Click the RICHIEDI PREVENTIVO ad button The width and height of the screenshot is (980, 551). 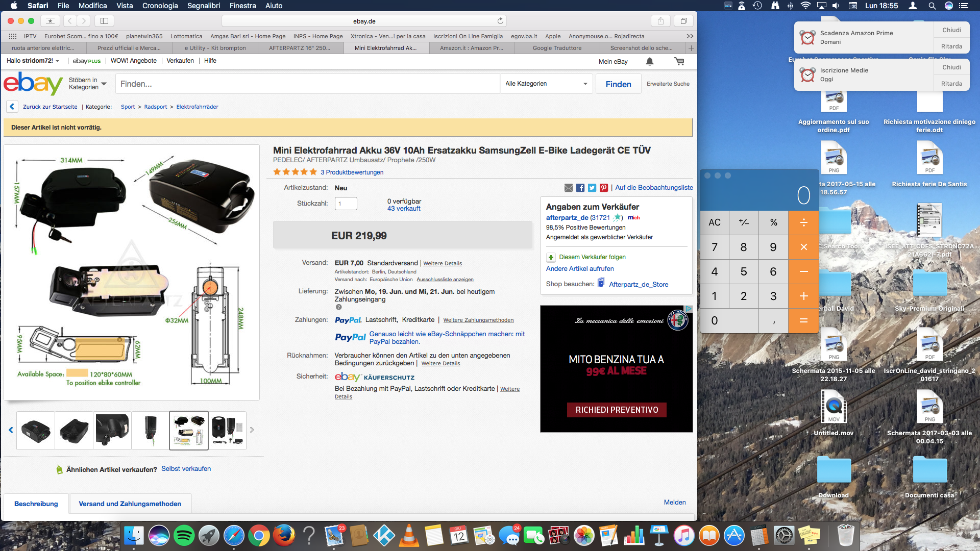(617, 410)
